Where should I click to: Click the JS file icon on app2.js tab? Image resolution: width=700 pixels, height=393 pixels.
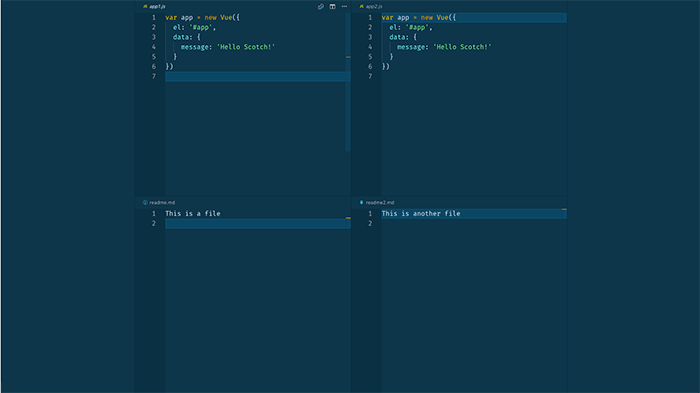click(x=362, y=6)
